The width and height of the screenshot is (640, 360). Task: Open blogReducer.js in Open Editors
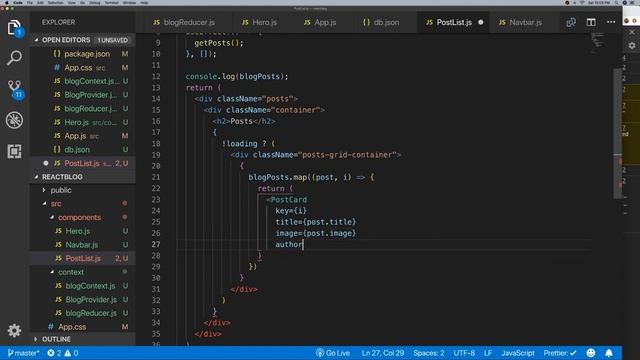click(x=83, y=109)
